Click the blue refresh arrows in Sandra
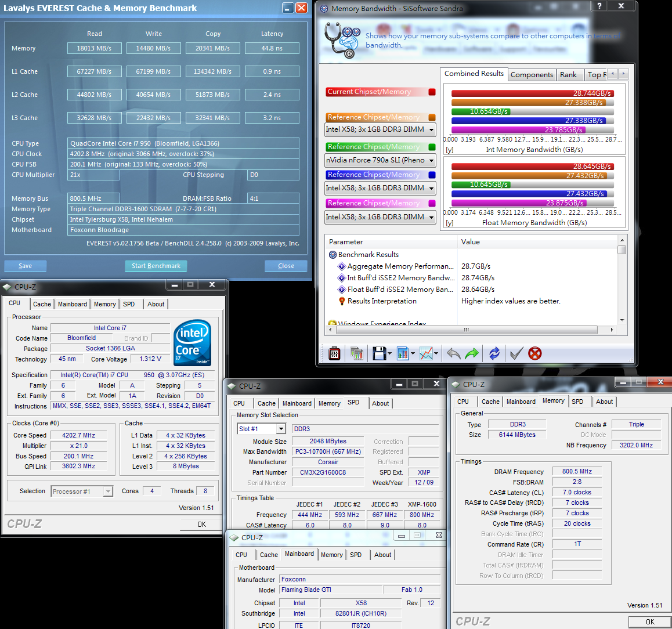 click(x=494, y=353)
